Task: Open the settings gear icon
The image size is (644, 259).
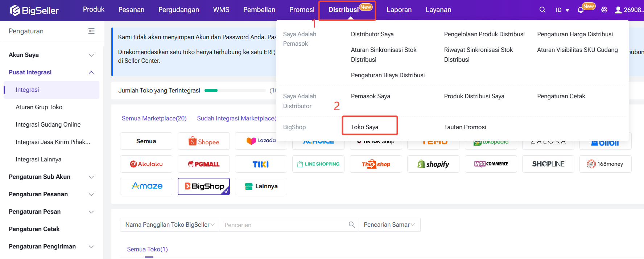Action: coord(604,10)
